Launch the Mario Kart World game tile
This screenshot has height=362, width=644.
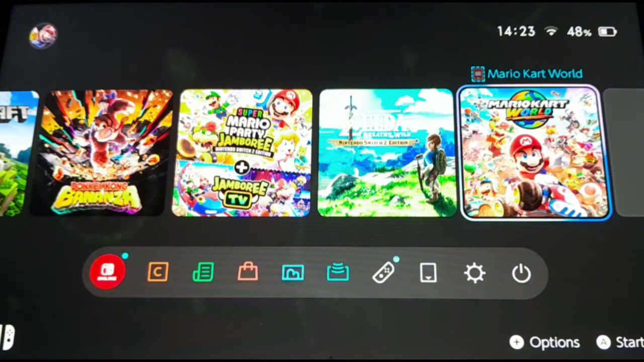tap(534, 153)
